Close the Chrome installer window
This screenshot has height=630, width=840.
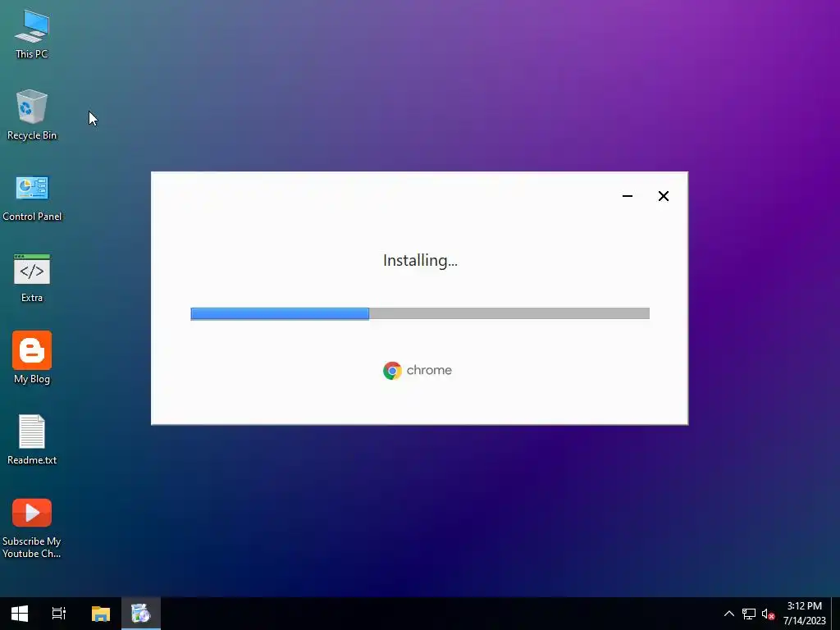[663, 196]
